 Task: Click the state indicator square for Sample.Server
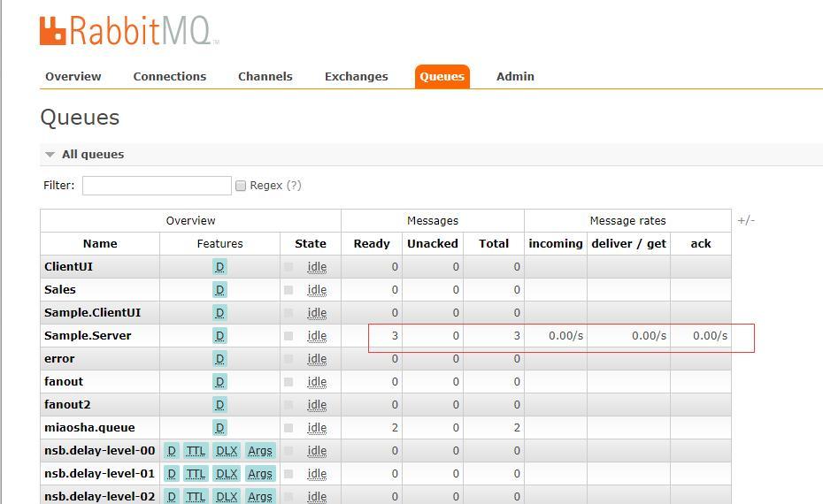pyautogui.click(x=288, y=336)
